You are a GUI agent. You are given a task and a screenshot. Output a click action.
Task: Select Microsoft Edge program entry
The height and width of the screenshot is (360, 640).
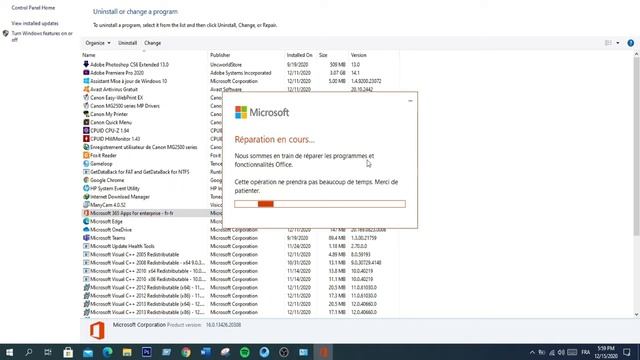(106, 222)
